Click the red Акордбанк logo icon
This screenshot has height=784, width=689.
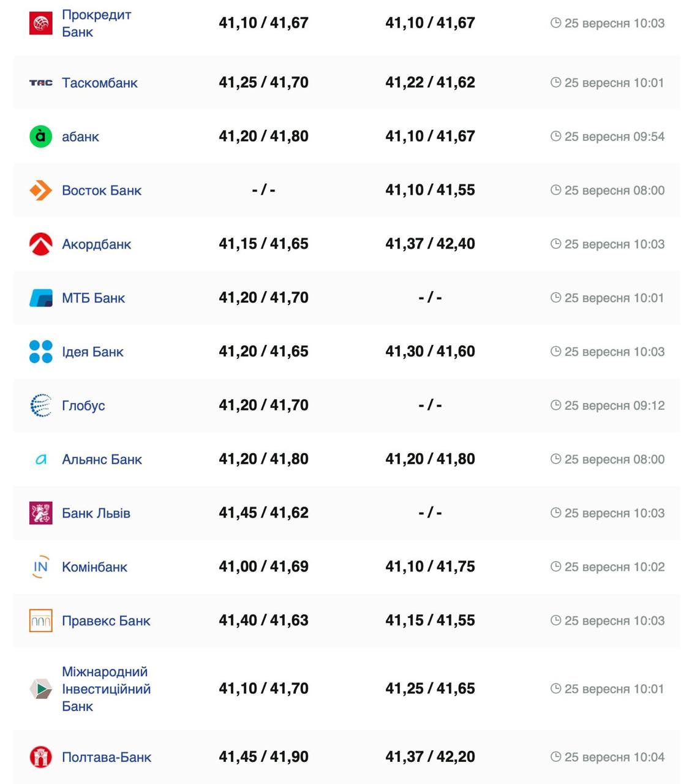tap(41, 244)
